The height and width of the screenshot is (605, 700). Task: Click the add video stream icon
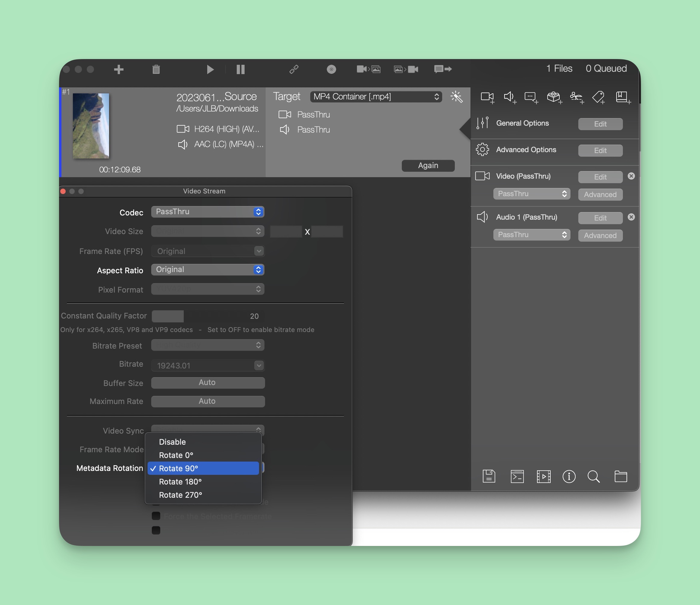coord(487,97)
